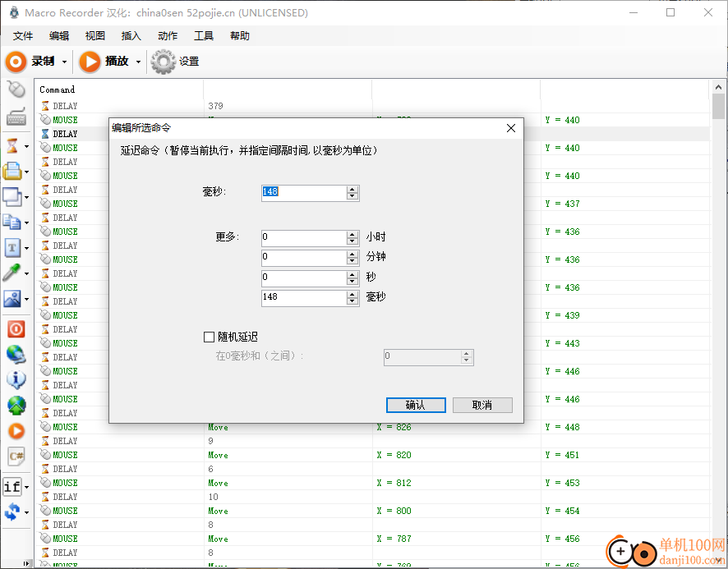Select the image detection sidebar icon
The height and width of the screenshot is (569, 728).
pos(12,298)
